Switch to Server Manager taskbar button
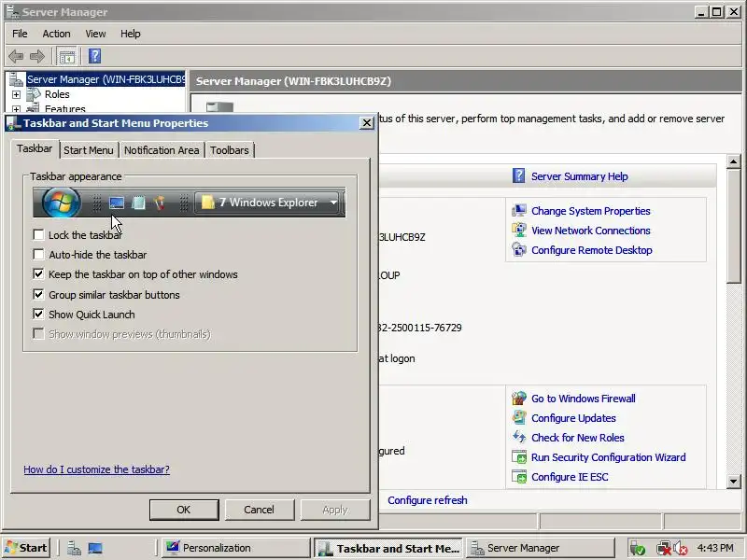 541,548
